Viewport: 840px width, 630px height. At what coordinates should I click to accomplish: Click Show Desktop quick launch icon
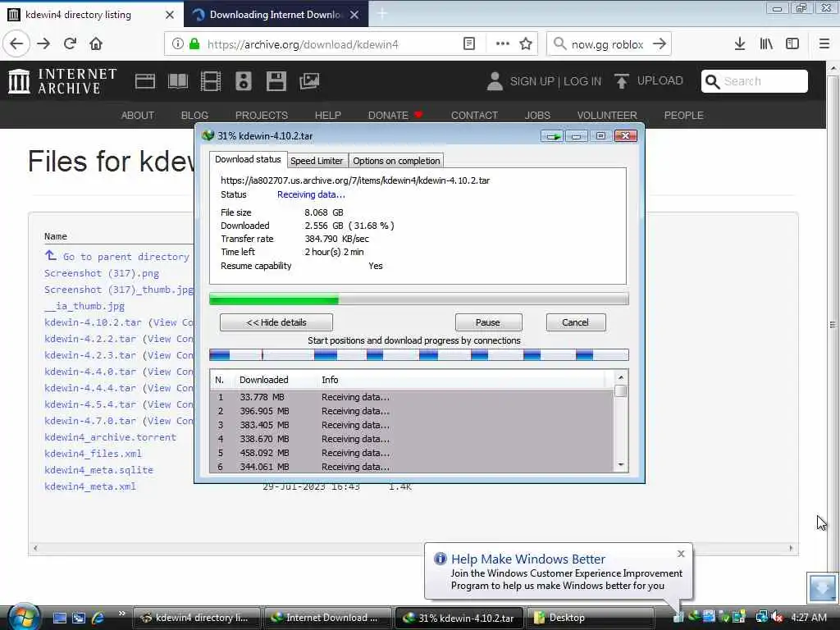pos(59,618)
